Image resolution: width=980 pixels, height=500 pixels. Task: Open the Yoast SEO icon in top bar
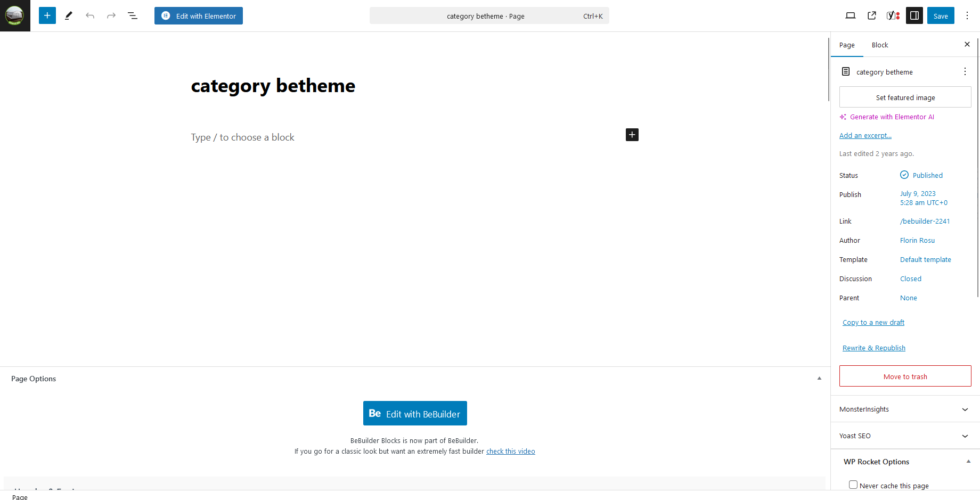click(893, 15)
